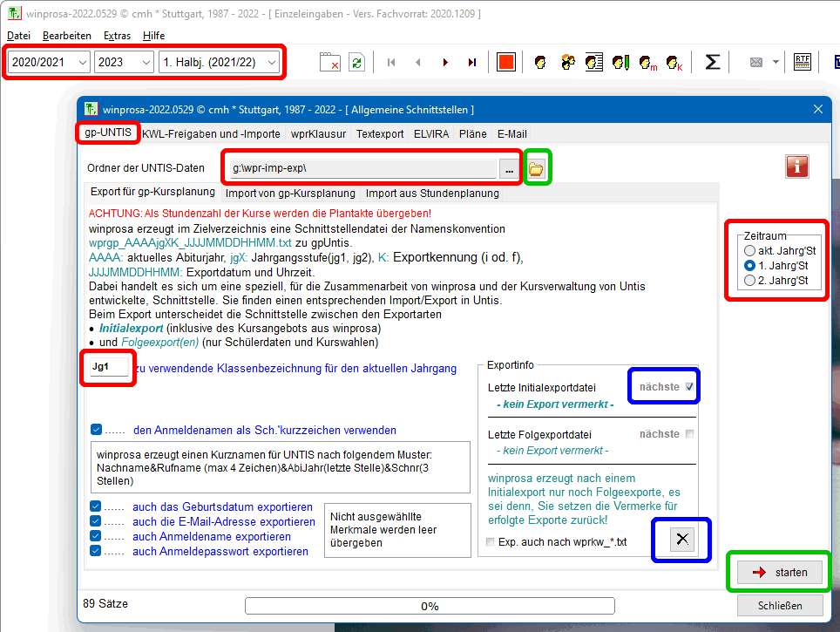
Task: Click the red info icon
Action: click(x=797, y=166)
